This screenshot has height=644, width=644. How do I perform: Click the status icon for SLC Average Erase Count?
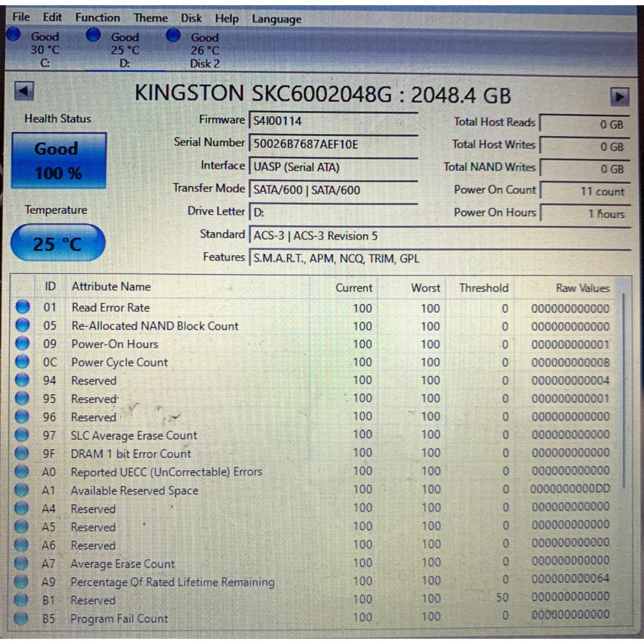pos(21,435)
